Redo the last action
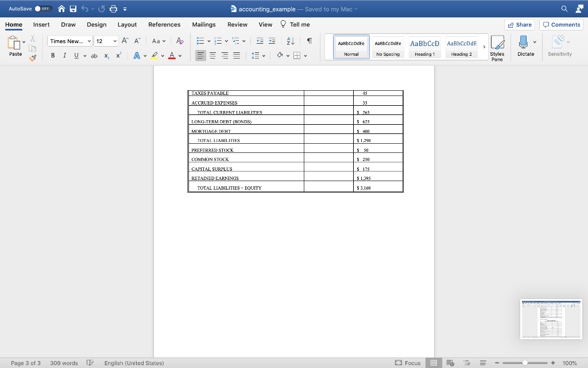Screen dimensions: 588x368 101,9
